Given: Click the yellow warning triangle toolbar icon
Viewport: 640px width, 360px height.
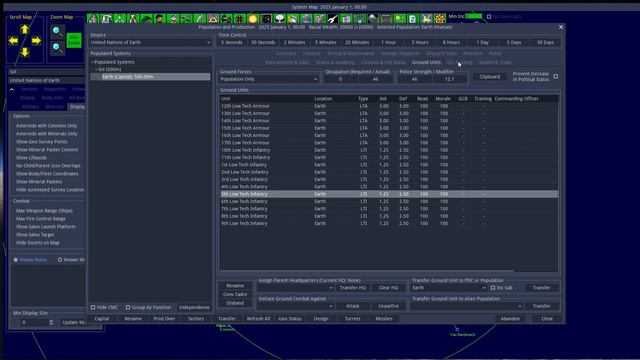Looking at the screenshot, I should point(213,18).
